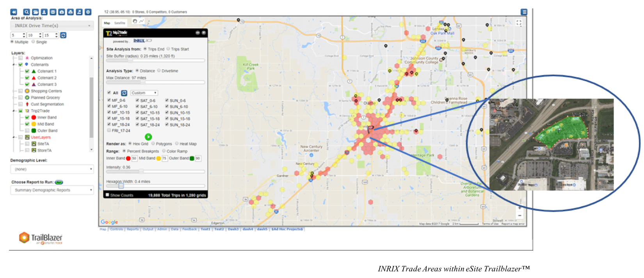644x278 pixels.
Task: Click the download toolbar icon
Action: coord(44,12)
